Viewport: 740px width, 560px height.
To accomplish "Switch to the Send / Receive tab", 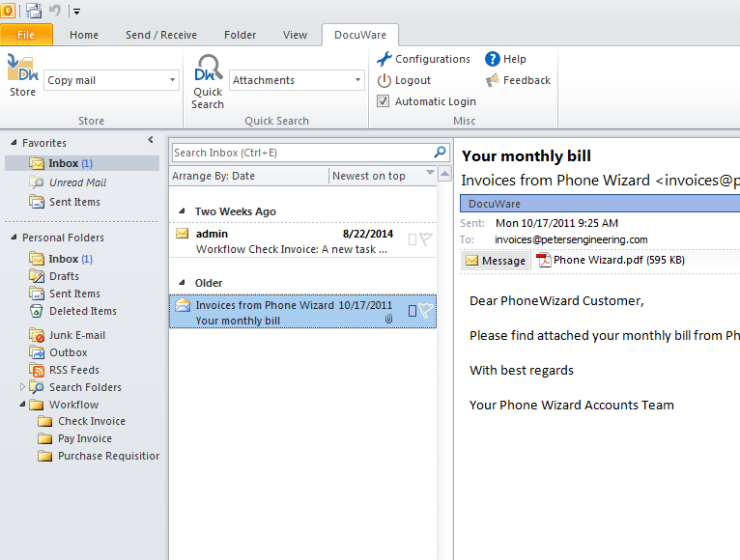I will point(161,35).
